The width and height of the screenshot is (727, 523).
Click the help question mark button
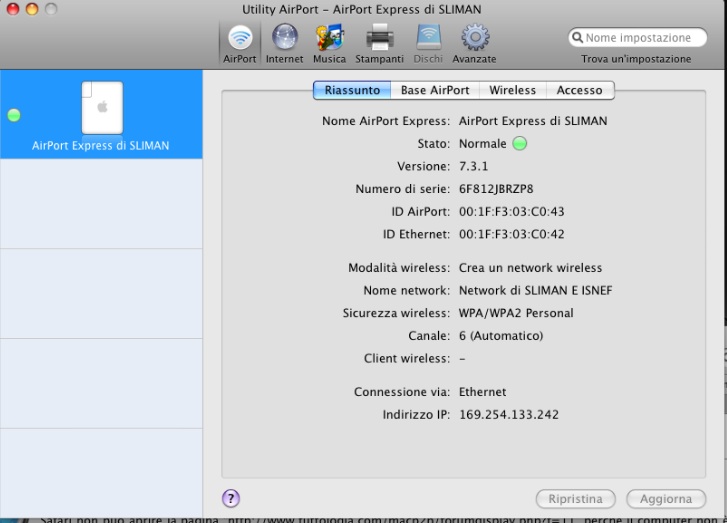click(x=231, y=498)
